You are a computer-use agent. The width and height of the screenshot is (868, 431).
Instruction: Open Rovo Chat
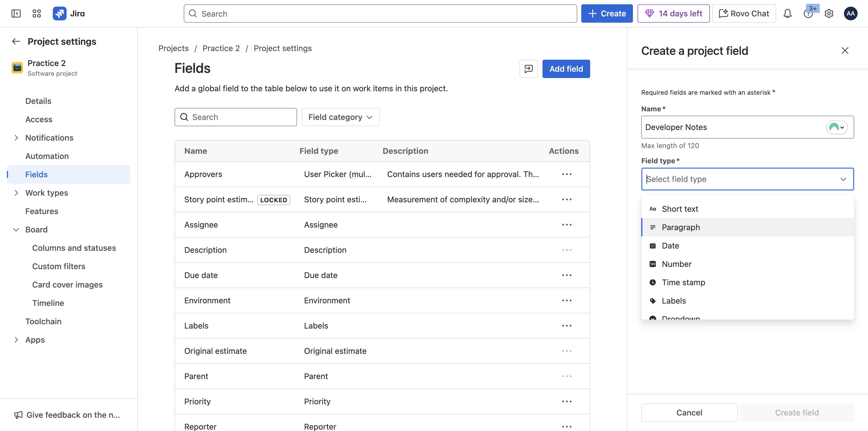(744, 13)
